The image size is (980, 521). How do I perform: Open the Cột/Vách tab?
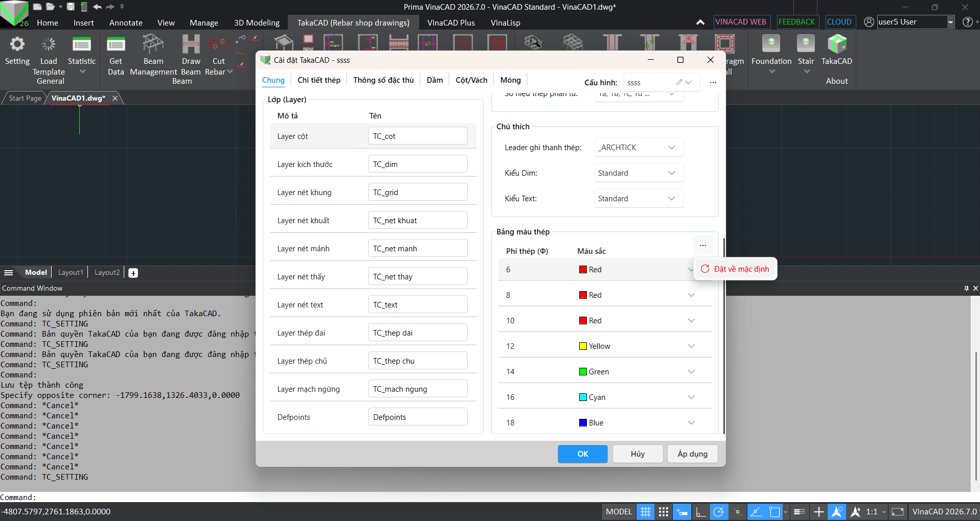471,80
